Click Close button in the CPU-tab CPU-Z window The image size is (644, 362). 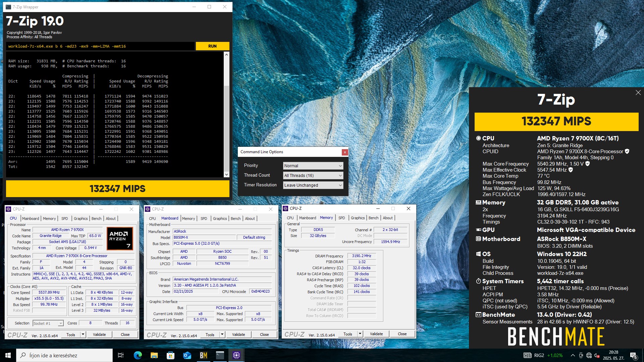click(125, 335)
